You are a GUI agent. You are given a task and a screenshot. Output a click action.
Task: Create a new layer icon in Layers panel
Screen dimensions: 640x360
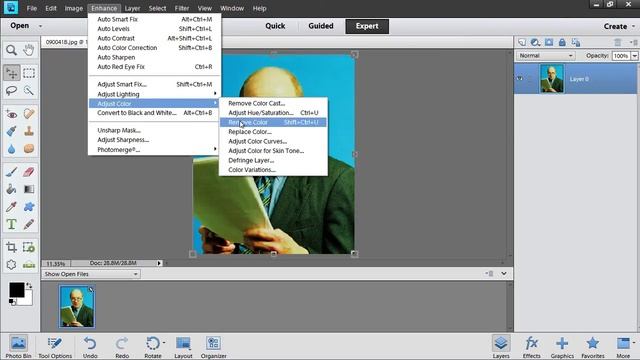point(522,42)
